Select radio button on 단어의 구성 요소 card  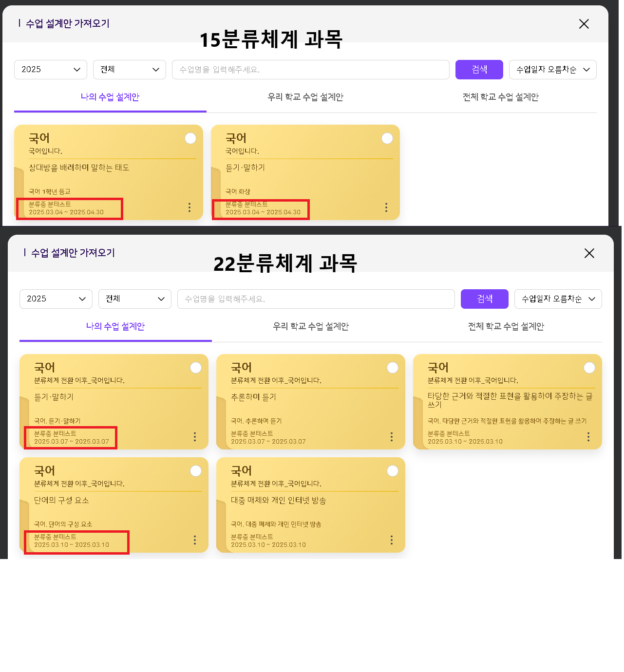(196, 471)
